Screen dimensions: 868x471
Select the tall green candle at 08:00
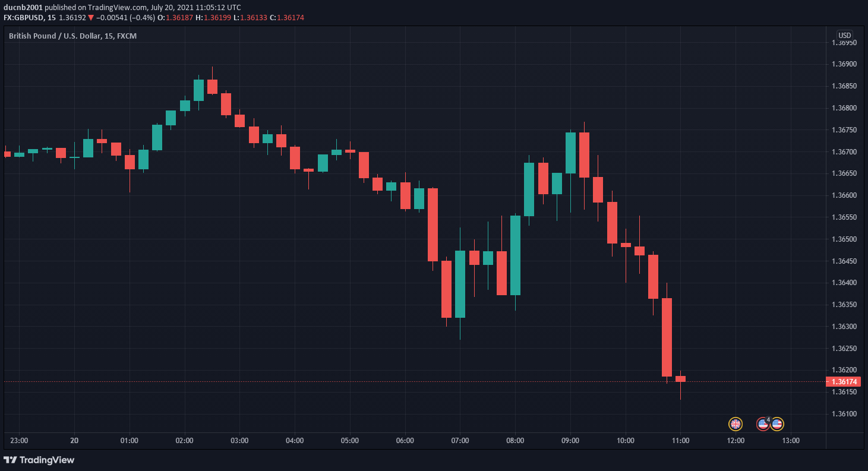coord(515,255)
